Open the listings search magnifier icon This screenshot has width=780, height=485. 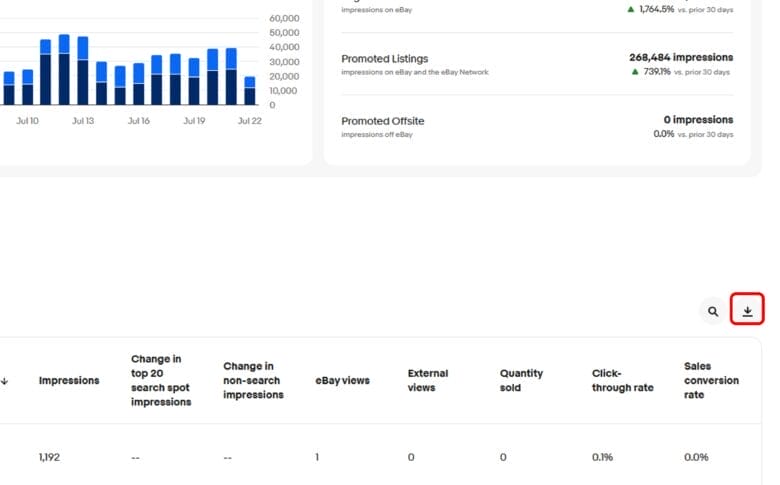713,311
